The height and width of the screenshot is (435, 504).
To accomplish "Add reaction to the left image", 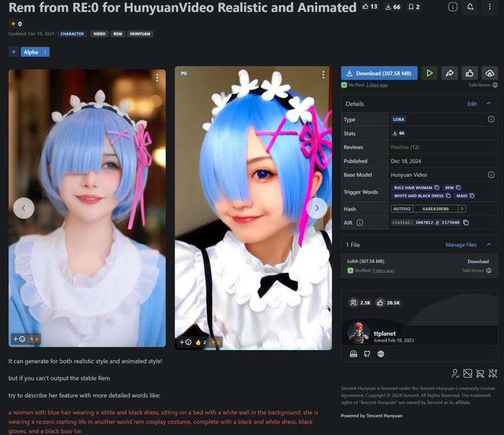I will 19,339.
